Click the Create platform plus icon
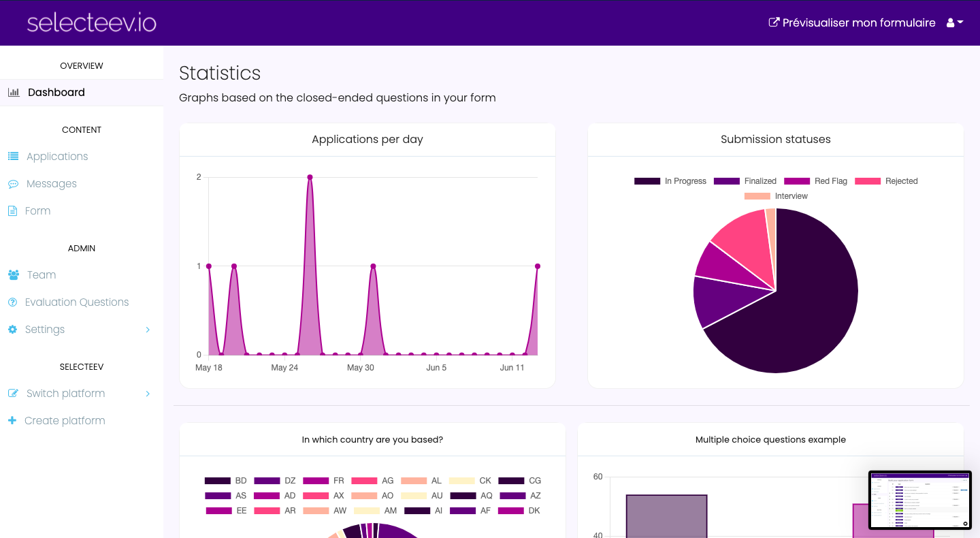Viewport: 980px width, 538px height. tap(13, 420)
